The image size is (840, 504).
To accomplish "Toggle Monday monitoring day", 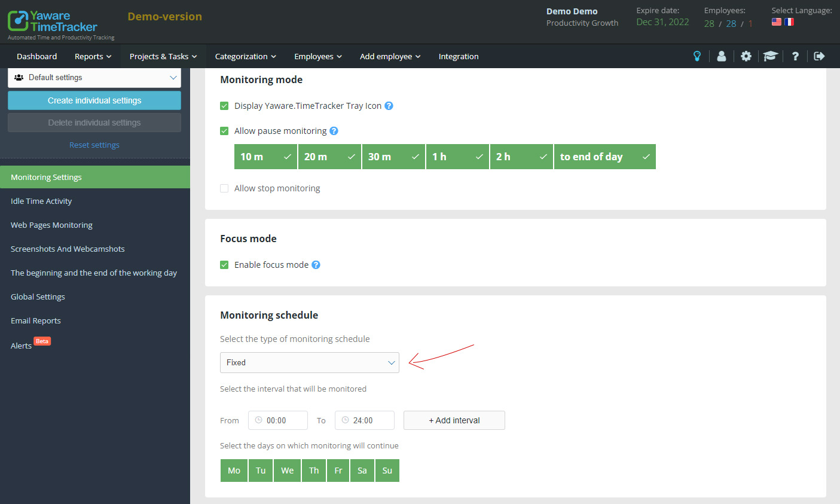I will tap(234, 471).
